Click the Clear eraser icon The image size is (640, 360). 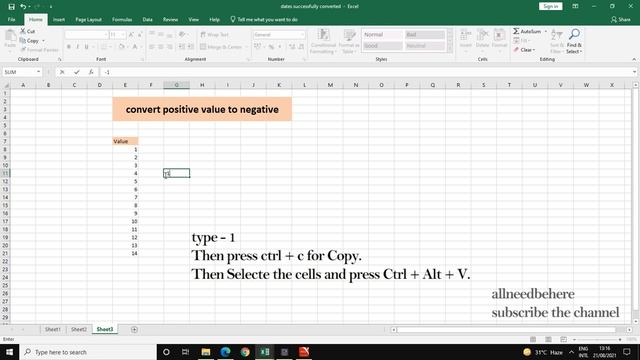pos(516,50)
